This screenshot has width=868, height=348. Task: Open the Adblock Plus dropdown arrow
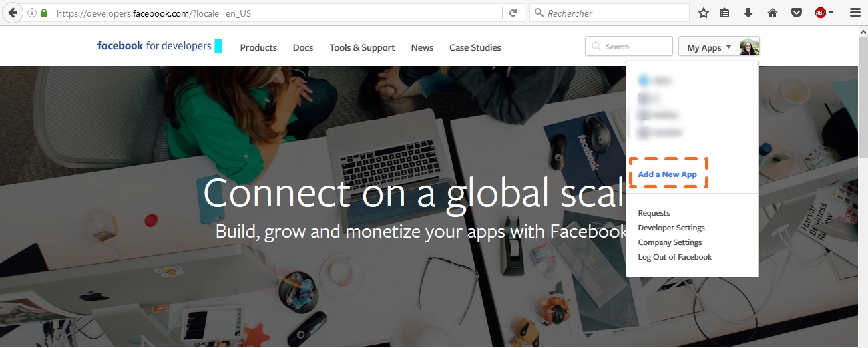tap(831, 13)
